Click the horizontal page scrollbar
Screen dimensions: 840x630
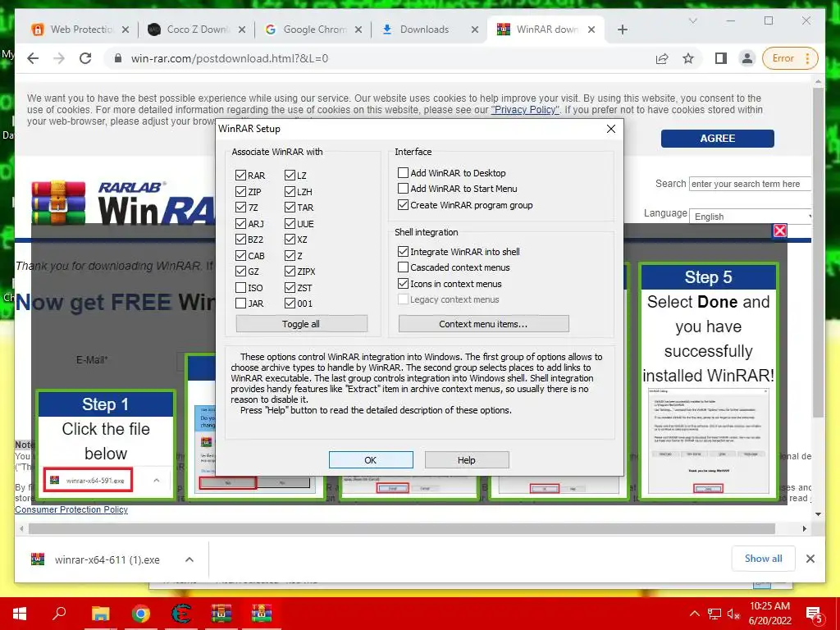tap(402, 529)
